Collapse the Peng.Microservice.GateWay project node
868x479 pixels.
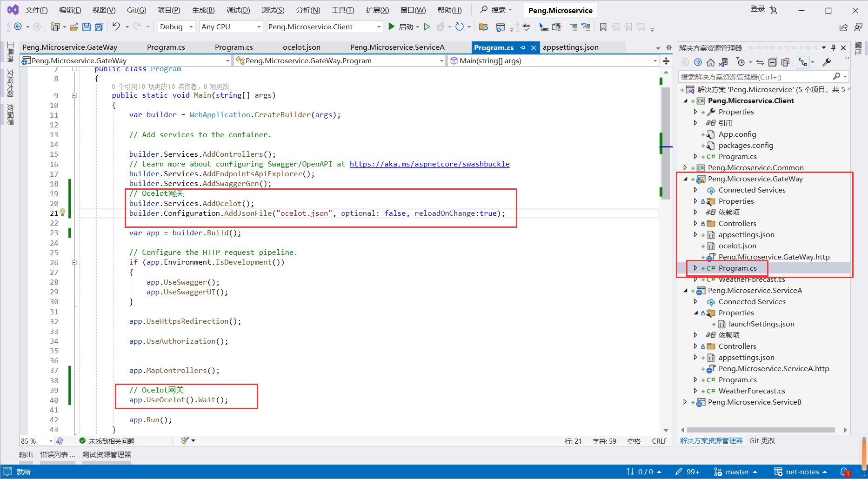(x=685, y=179)
